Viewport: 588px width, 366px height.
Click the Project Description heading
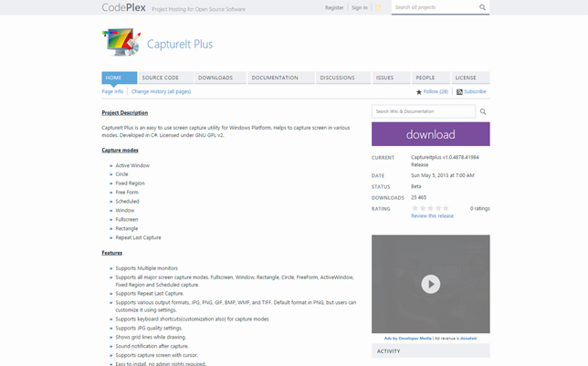(125, 113)
